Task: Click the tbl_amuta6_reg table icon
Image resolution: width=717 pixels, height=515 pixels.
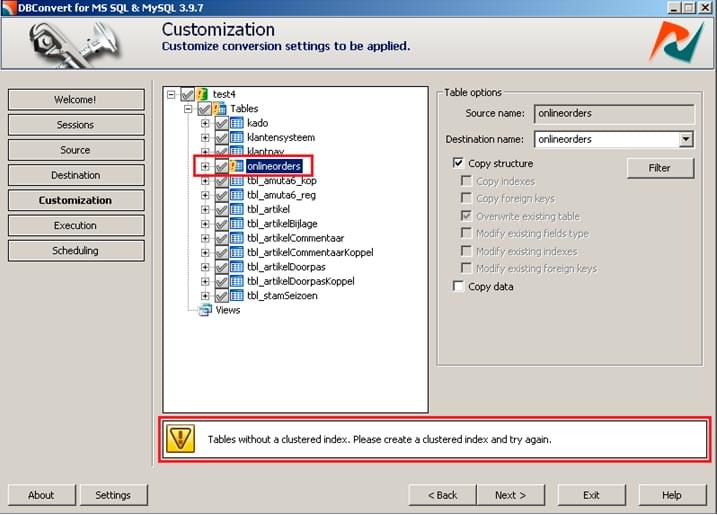Action: coord(236,195)
